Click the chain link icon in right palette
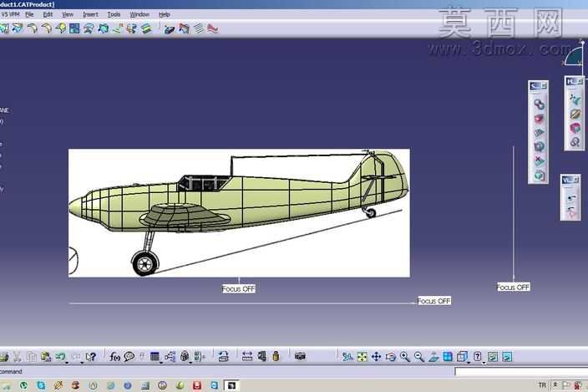The width and height of the screenshot is (588, 392). tap(539, 104)
